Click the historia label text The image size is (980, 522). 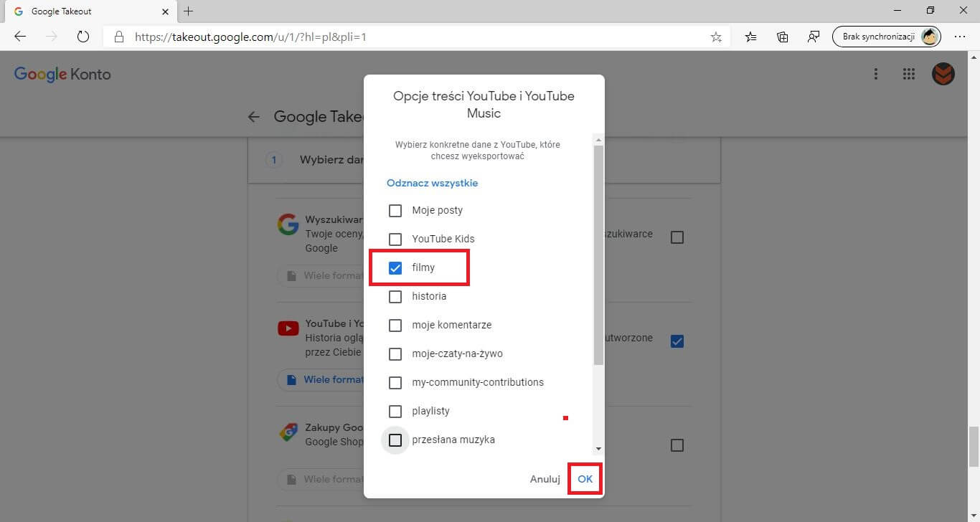coord(429,296)
